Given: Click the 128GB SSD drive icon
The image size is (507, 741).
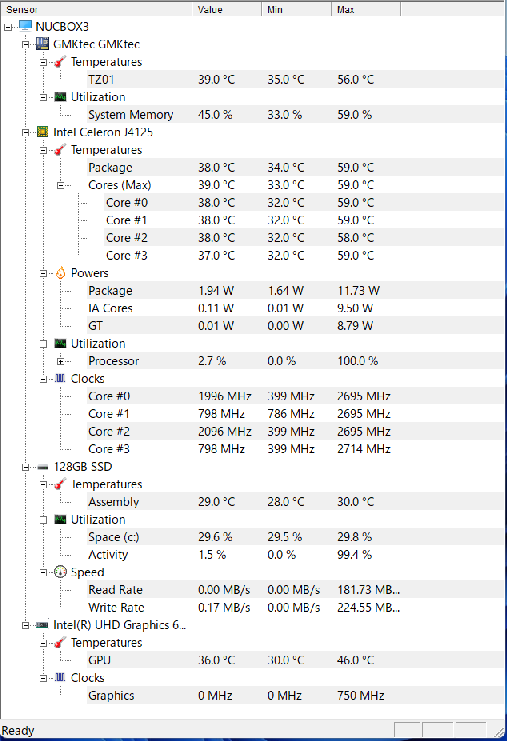Looking at the screenshot, I should tap(43, 467).
